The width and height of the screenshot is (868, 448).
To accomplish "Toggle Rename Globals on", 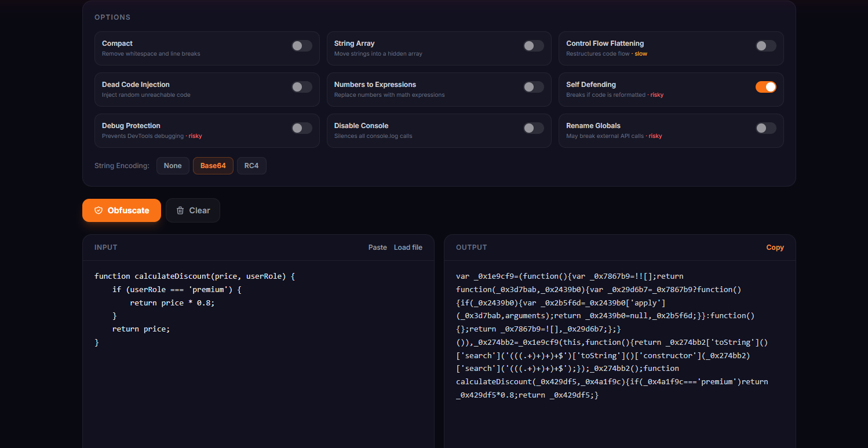I will [x=765, y=128].
